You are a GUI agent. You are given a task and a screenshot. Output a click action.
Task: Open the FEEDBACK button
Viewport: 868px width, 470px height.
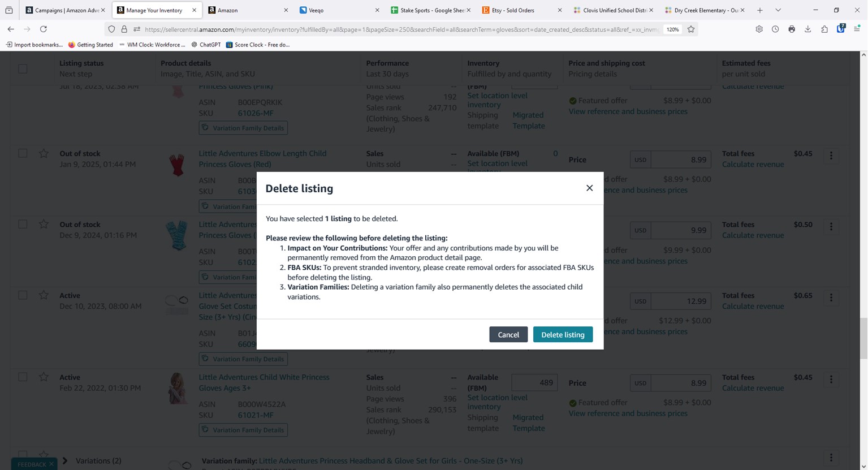(x=32, y=464)
